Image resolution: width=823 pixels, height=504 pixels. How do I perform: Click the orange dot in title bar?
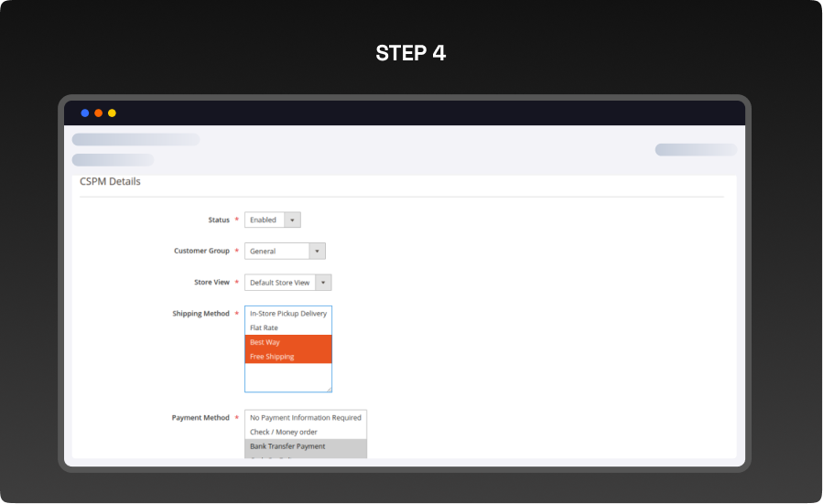point(98,113)
